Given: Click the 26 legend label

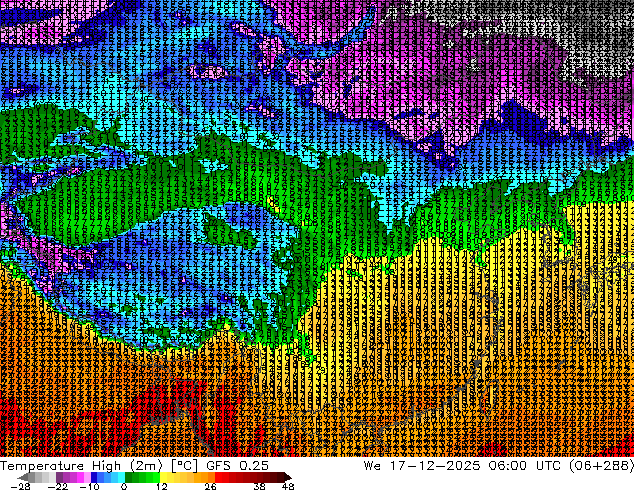Looking at the screenshot, I should click(210, 486).
